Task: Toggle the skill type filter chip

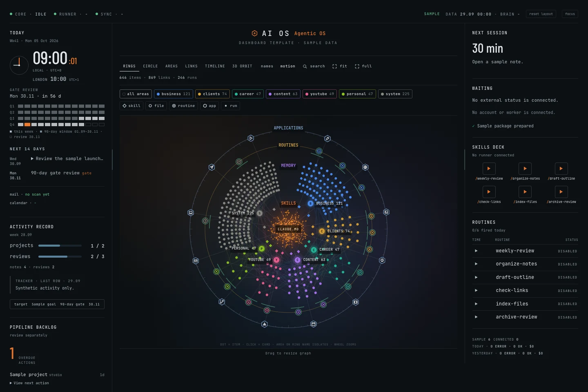Action: (x=131, y=106)
